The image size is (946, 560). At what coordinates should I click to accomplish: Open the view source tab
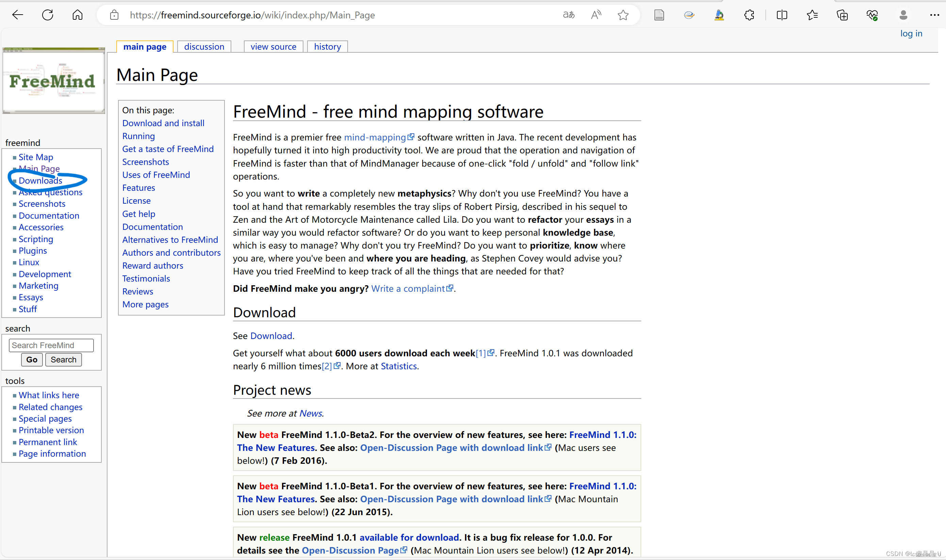273,47
